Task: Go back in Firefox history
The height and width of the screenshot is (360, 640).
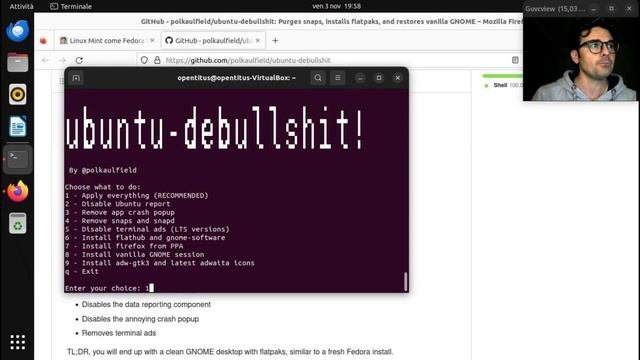Action: 45,60
